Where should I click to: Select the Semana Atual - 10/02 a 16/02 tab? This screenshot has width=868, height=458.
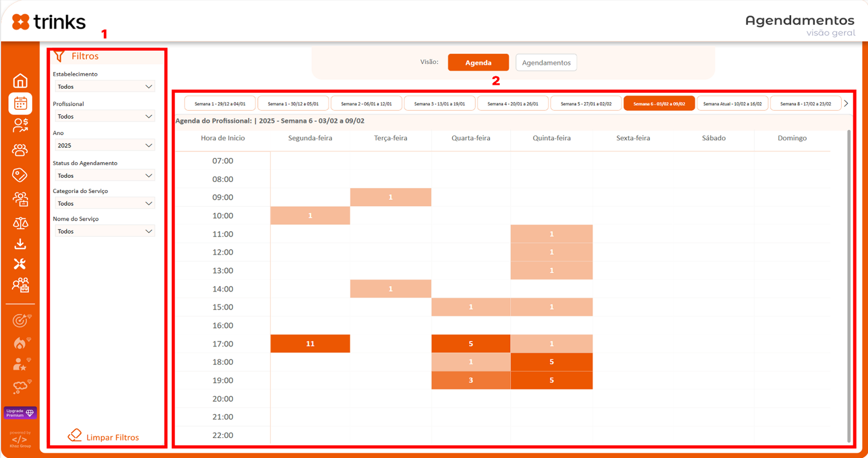[x=732, y=104]
